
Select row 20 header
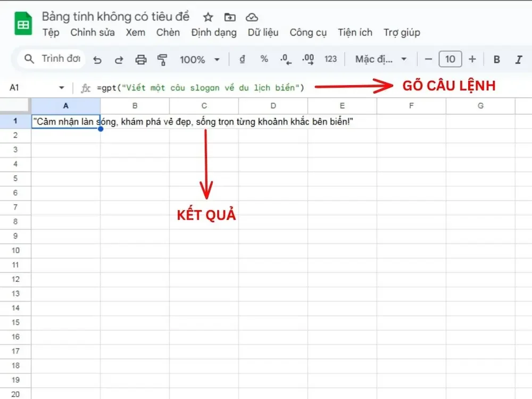pyautogui.click(x=15, y=394)
